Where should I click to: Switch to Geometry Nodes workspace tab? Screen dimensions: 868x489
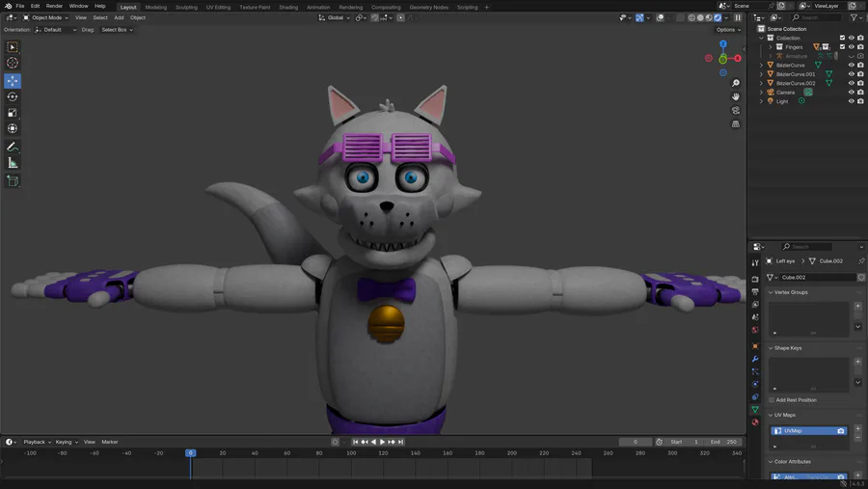tap(428, 7)
